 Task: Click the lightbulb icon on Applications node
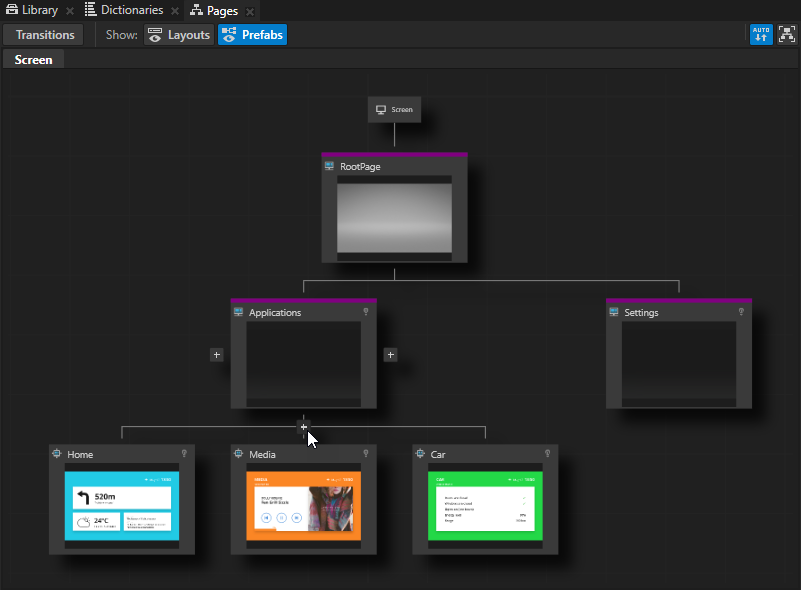(366, 312)
